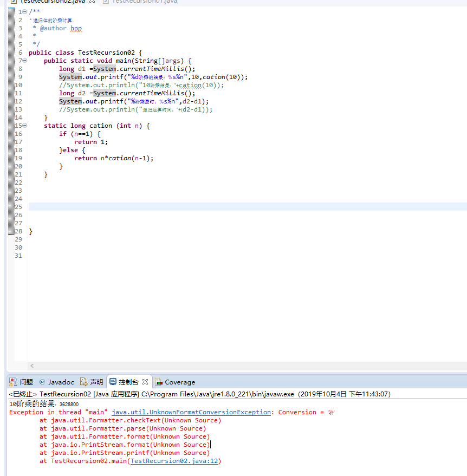Click 'at java.util.Formatter.checkText' stack line

(130, 420)
